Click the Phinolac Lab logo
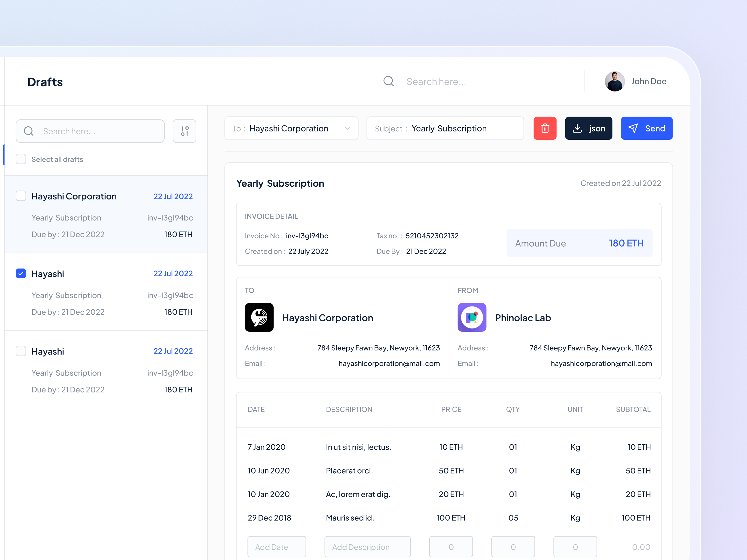 click(472, 317)
